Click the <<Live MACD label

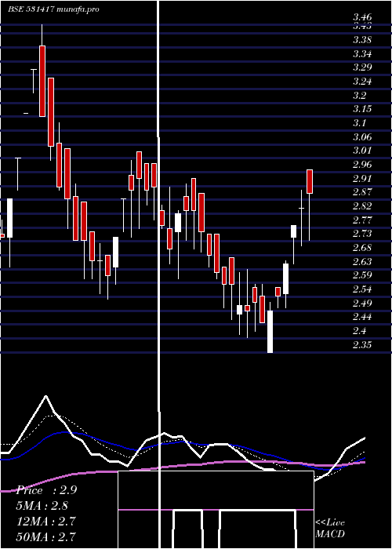point(330,529)
